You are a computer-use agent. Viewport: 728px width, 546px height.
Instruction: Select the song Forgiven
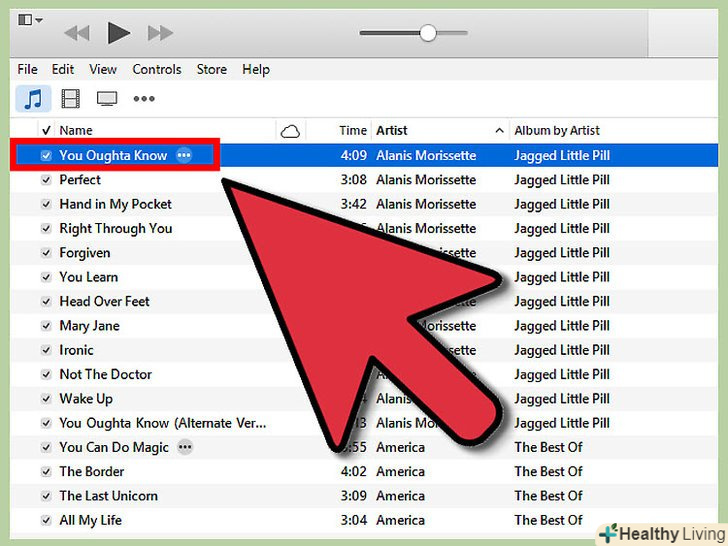[85, 253]
